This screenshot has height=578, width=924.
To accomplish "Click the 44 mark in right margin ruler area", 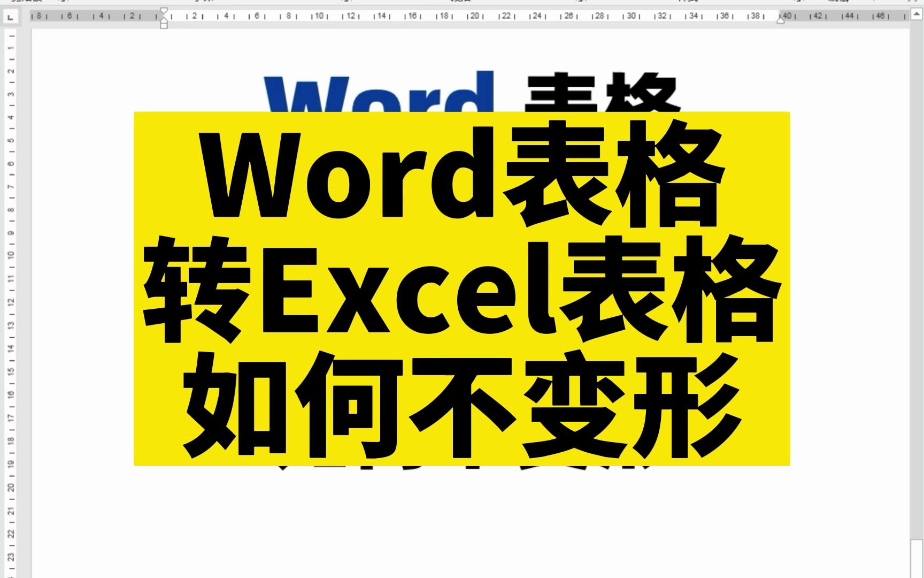I will tap(849, 16).
